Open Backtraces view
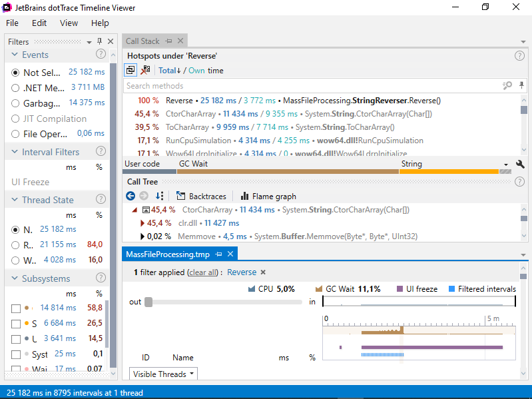Image resolution: width=532 pixels, height=399 pixels. click(x=201, y=196)
